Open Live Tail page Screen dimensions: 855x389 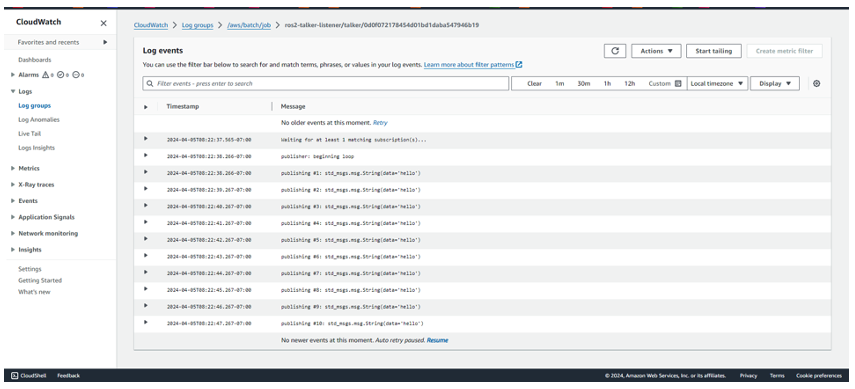[29, 134]
